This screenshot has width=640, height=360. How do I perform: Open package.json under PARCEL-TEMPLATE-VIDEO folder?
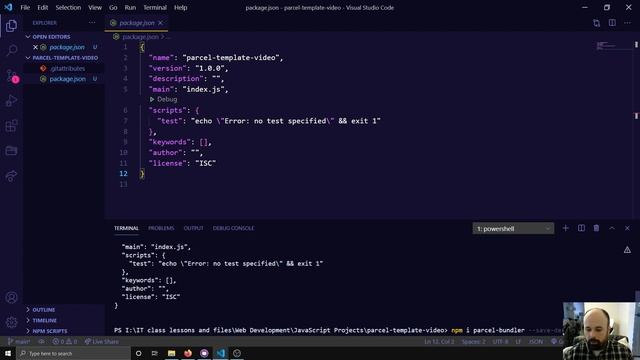[x=67, y=79]
